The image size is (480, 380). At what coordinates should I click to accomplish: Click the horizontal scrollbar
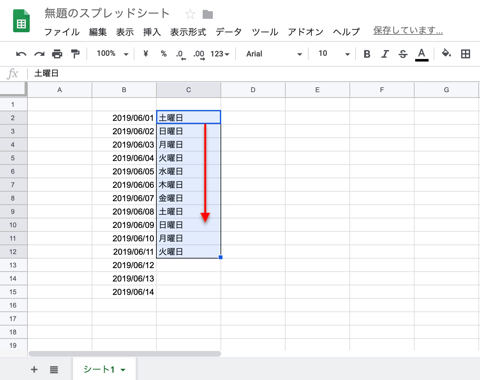pyautogui.click(x=125, y=354)
